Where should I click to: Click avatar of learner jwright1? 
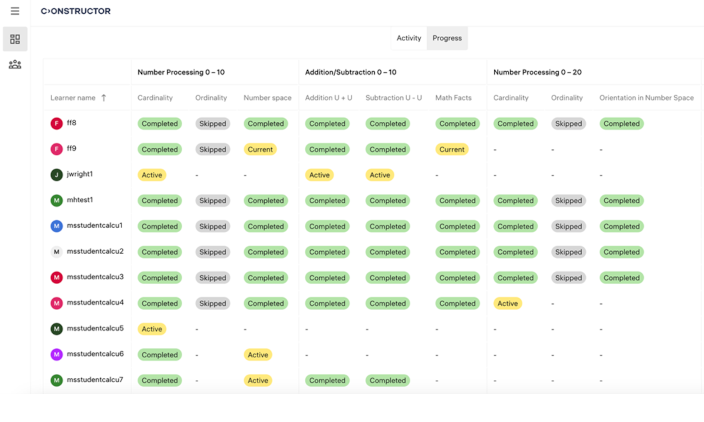click(56, 175)
